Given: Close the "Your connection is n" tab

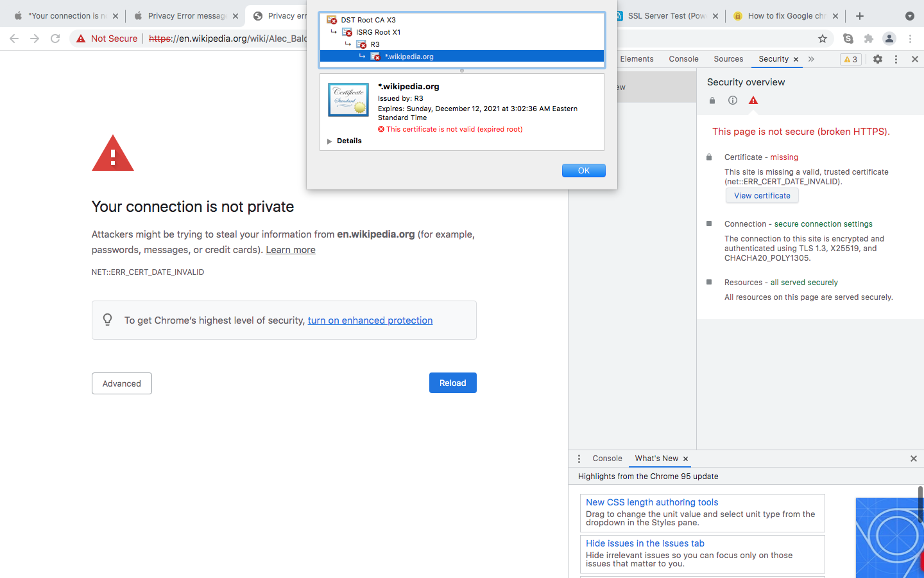Looking at the screenshot, I should click(x=116, y=16).
